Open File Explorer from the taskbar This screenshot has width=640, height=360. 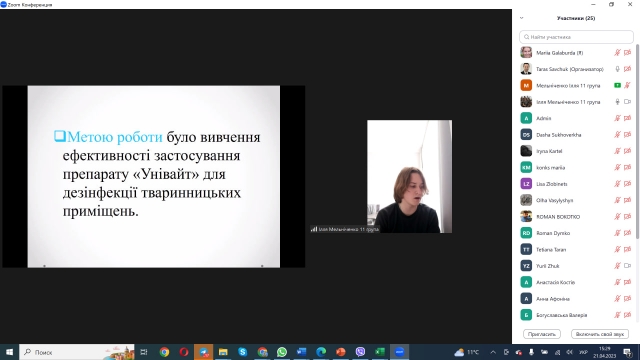coord(223,352)
